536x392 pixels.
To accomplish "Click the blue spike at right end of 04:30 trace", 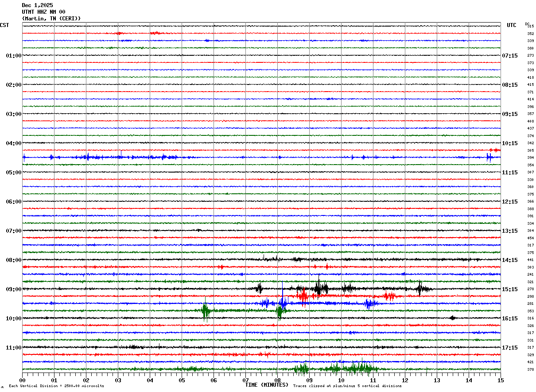I will [489, 157].
